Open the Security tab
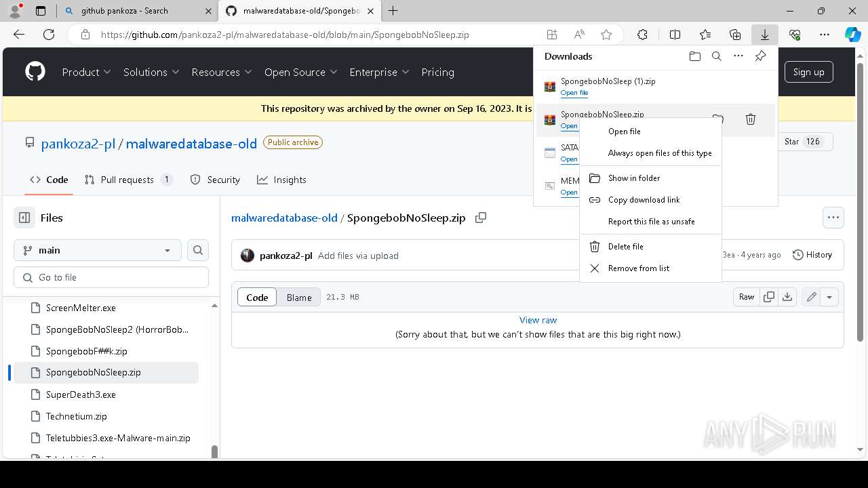868x488 pixels. [215, 180]
